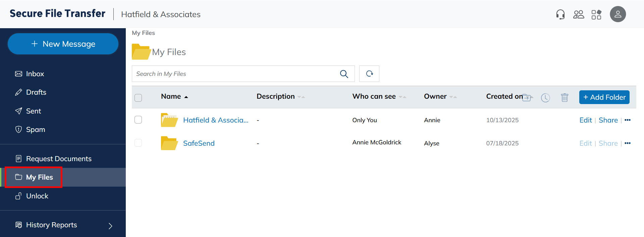Image resolution: width=644 pixels, height=237 pixels.
Task: Open Request Documents in sidebar
Action: (x=59, y=159)
